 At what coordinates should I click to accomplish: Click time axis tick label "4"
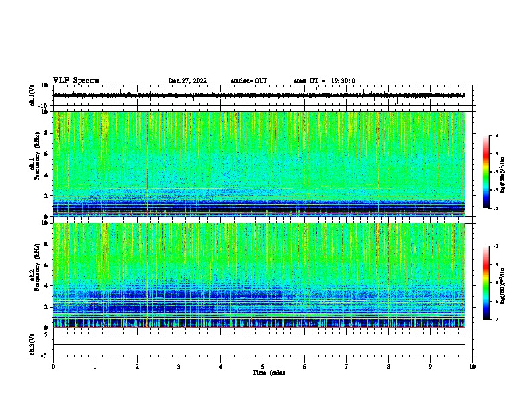pos(221,367)
